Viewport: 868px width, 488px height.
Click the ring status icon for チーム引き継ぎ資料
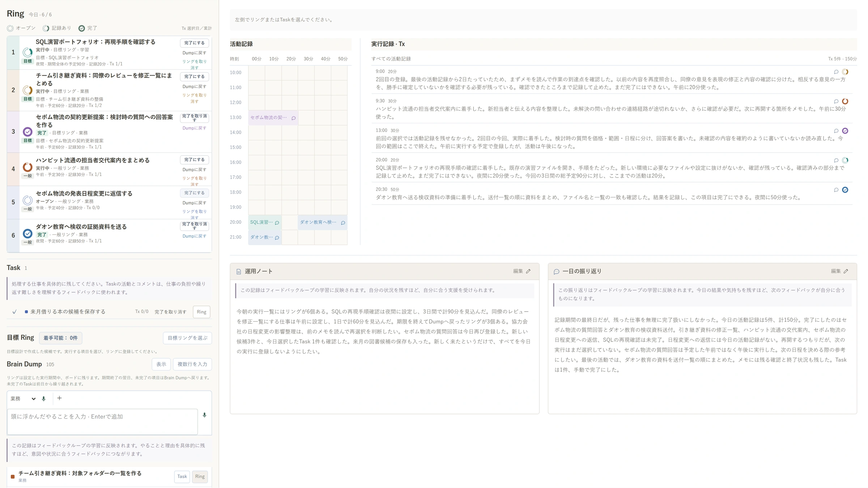[x=27, y=90]
